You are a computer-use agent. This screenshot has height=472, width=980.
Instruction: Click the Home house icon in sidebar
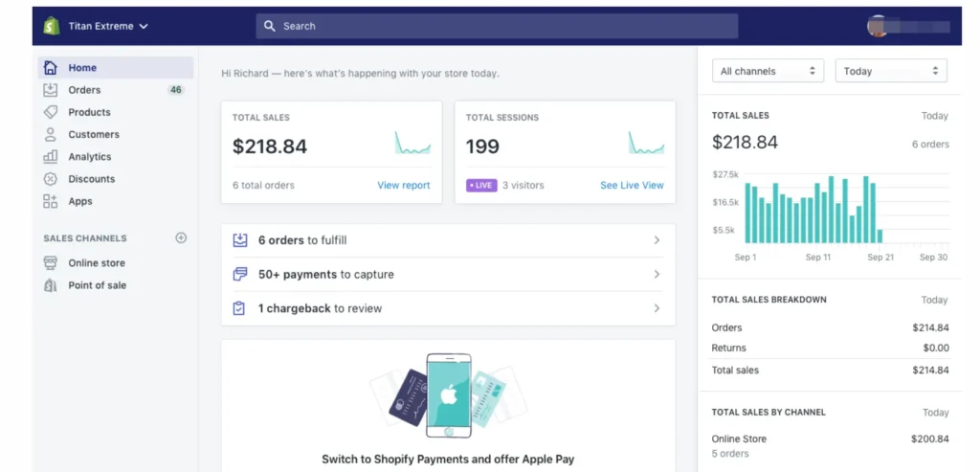tap(50, 68)
